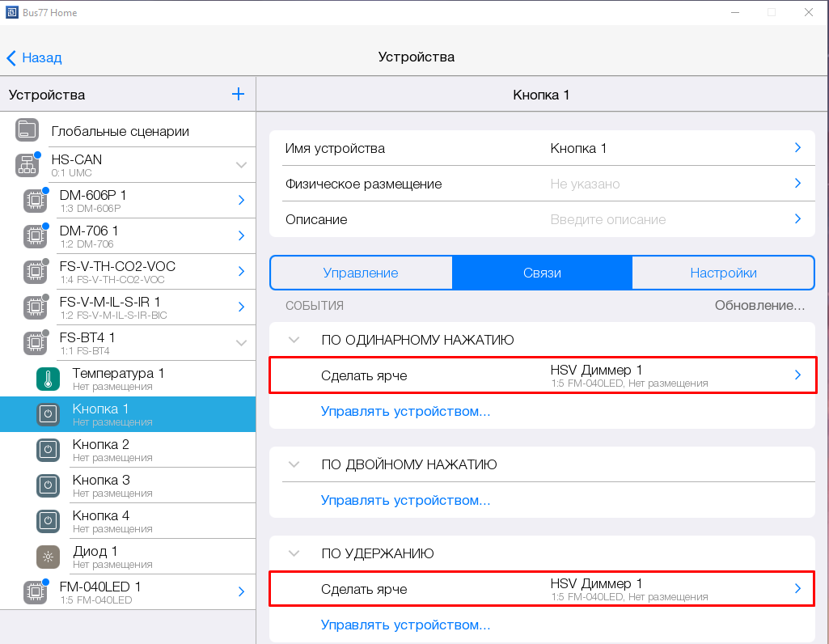Image resolution: width=829 pixels, height=644 pixels.
Task: Select the HS-CAN network icon
Action: [x=27, y=165]
